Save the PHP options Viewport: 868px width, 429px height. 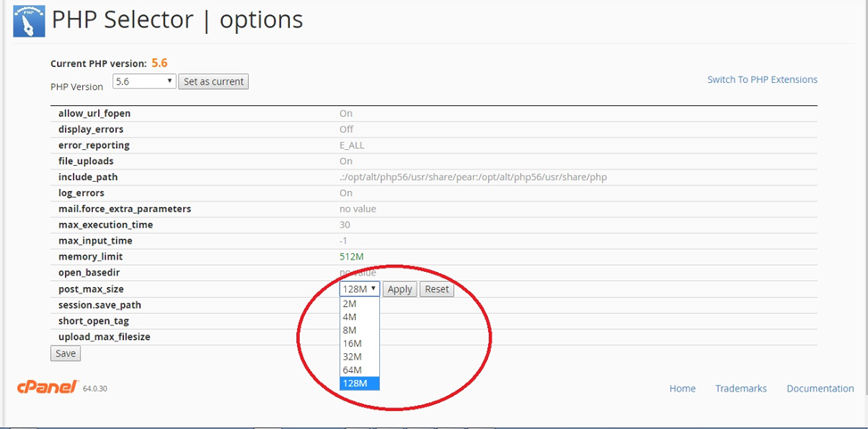(x=65, y=353)
